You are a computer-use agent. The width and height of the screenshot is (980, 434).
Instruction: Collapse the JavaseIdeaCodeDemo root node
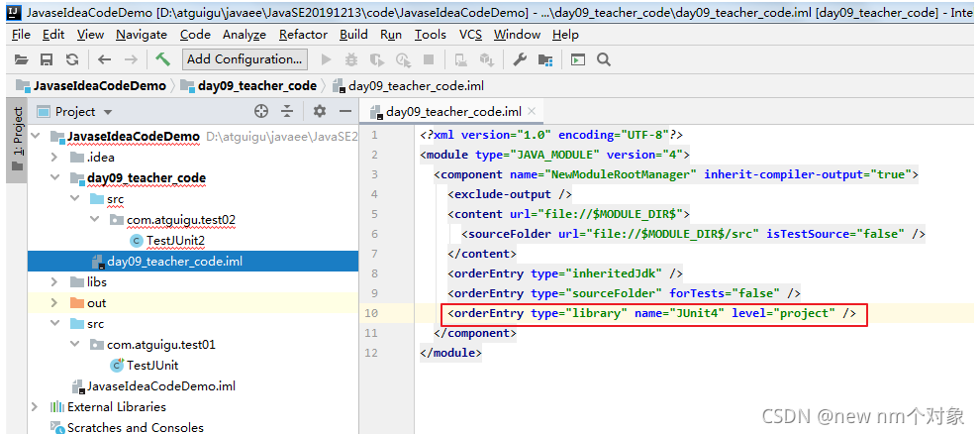(35, 137)
